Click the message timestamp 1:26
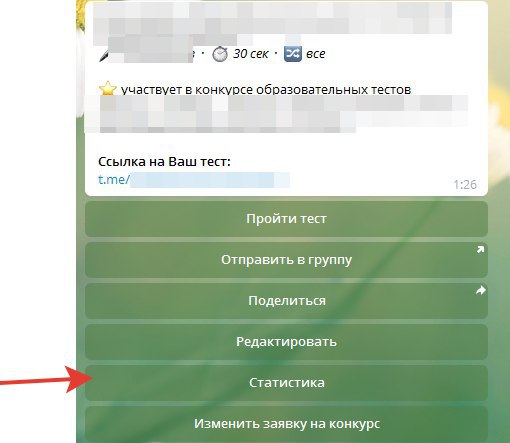510x443 pixels. (x=465, y=185)
